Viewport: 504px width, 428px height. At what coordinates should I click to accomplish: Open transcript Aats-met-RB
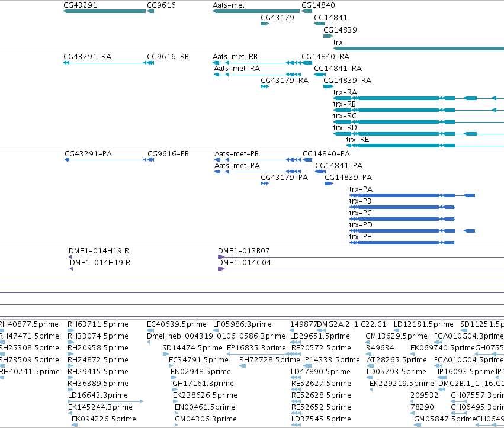coord(235,57)
